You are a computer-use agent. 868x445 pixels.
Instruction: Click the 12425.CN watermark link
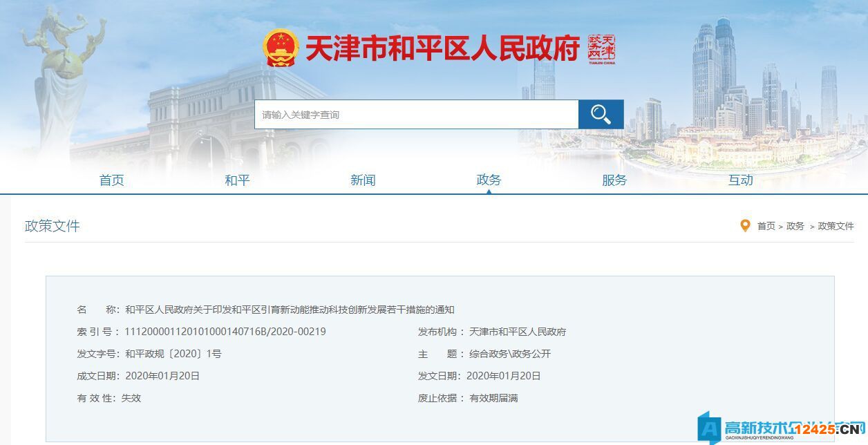coord(829,428)
